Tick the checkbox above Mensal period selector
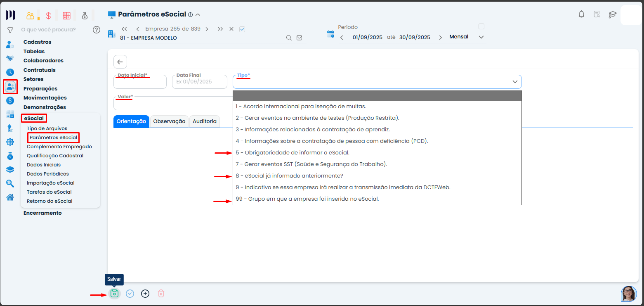 pyautogui.click(x=481, y=26)
